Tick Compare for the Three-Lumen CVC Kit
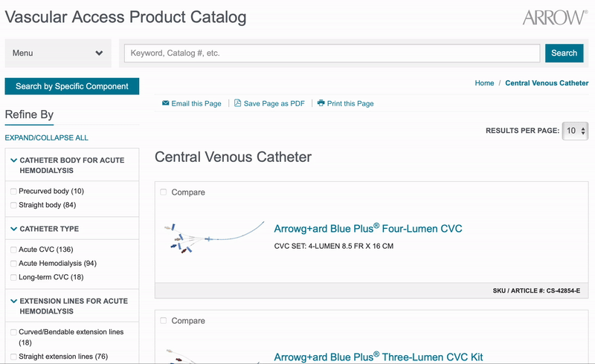The image size is (595, 364). tap(163, 320)
